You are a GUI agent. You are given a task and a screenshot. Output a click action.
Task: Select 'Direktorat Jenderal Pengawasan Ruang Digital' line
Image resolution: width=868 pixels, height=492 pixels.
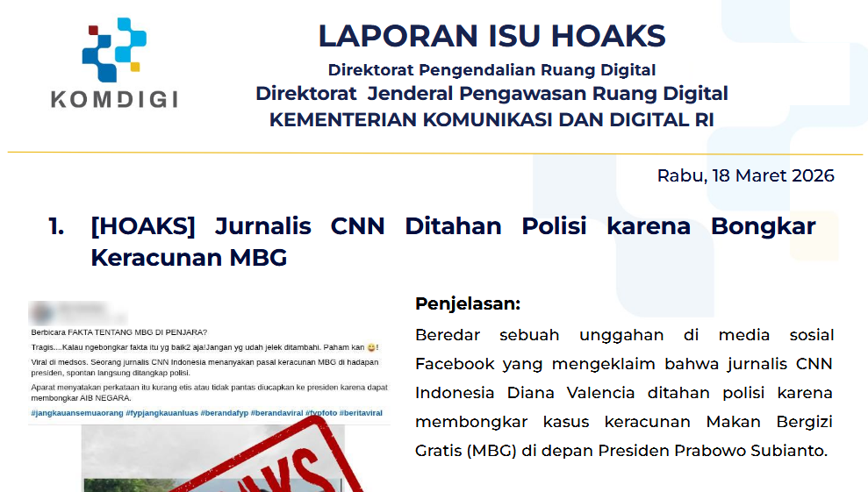(491, 94)
